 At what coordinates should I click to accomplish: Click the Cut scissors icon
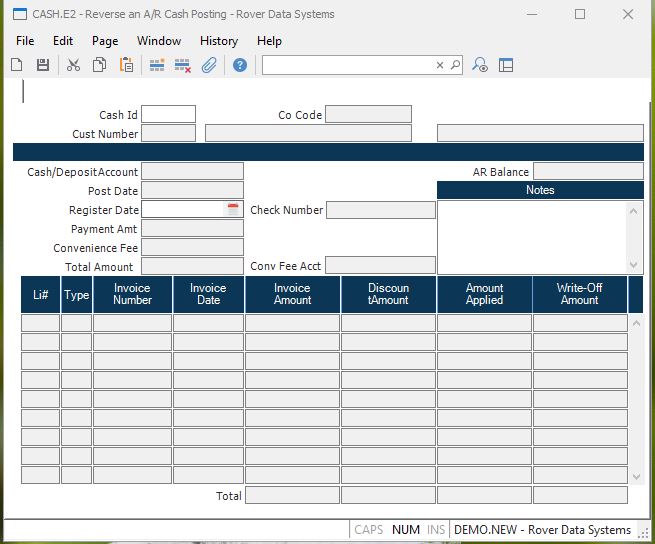pyautogui.click(x=73, y=65)
